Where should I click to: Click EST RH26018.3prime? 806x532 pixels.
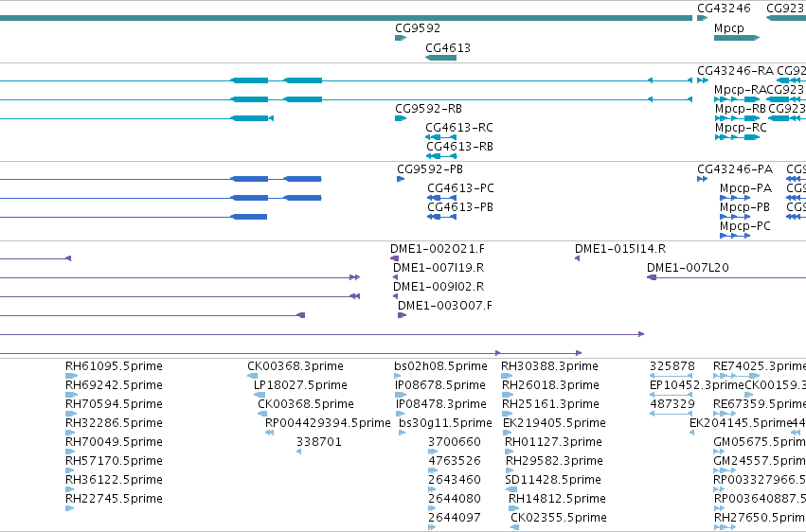click(550, 385)
